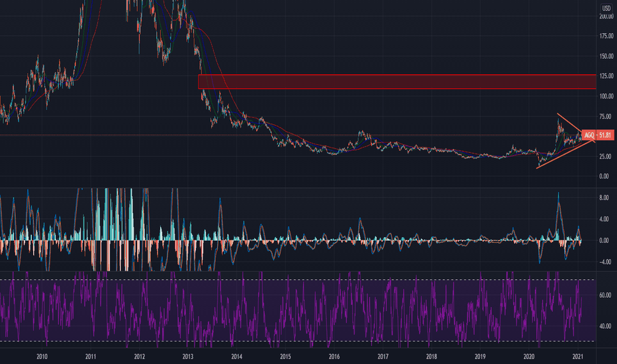617x364 pixels.
Task: Click the 2017 label on the time axis
Action: coord(383,357)
